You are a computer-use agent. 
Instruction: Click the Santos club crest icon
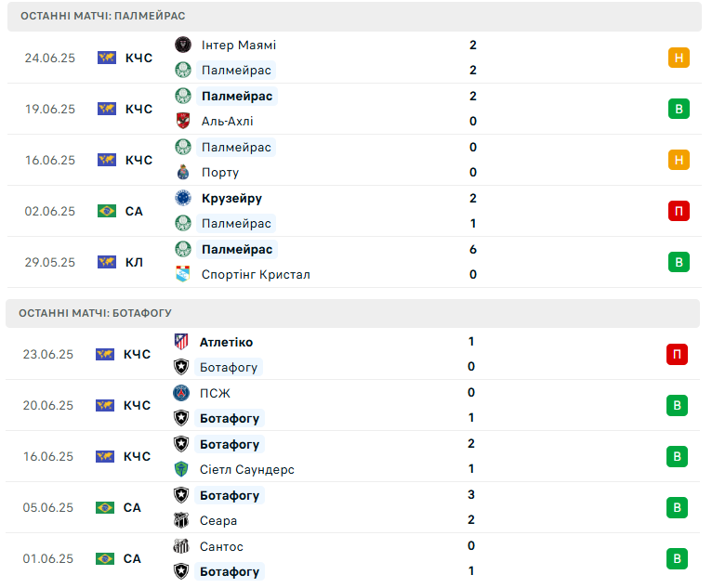pyautogui.click(x=181, y=546)
